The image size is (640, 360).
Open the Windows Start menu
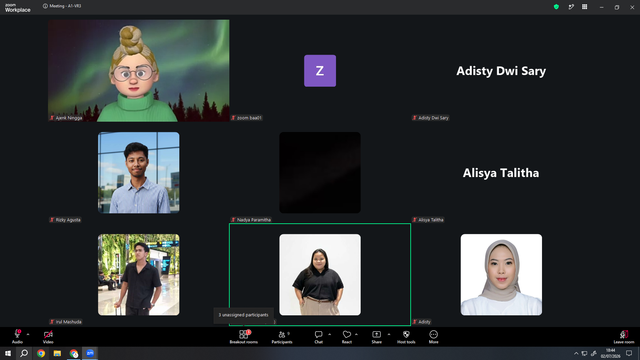pos(8,353)
